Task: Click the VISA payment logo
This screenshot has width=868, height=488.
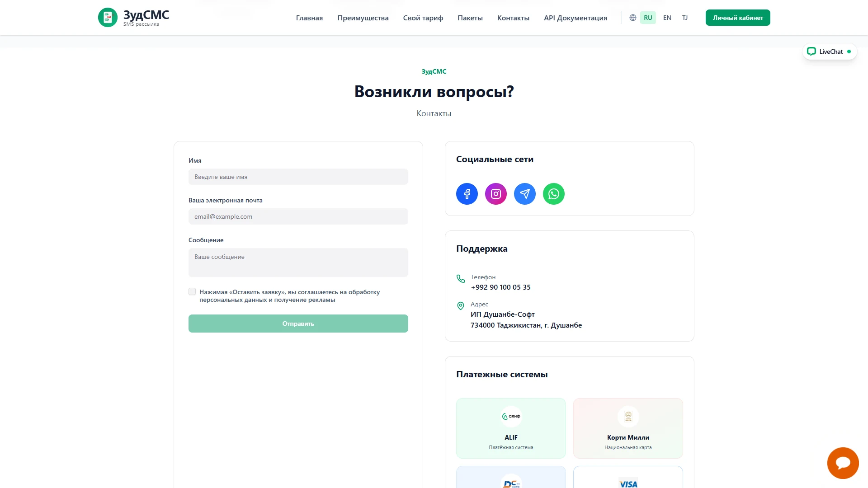Action: click(628, 483)
